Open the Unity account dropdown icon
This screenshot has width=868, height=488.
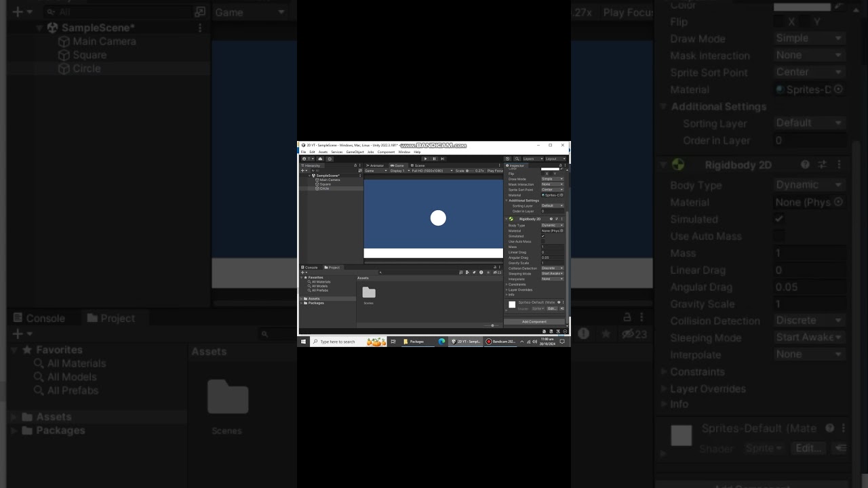308,159
